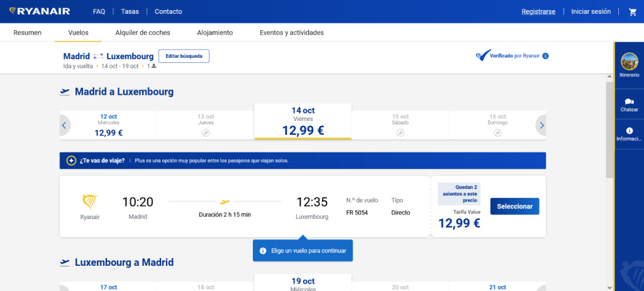The height and width of the screenshot is (291, 644).
Task: Open the Resumen tab
Action: coord(28,33)
